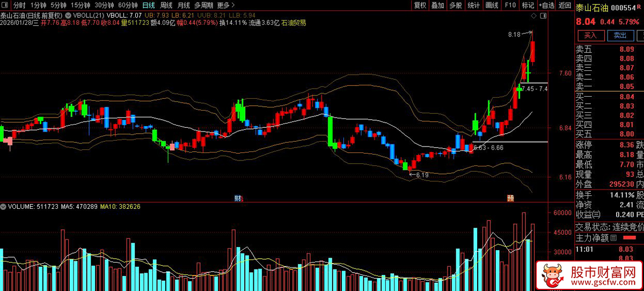Click the 交易状态 连续竞价 status line
The height and width of the screenshot is (291, 644).
[609, 227]
